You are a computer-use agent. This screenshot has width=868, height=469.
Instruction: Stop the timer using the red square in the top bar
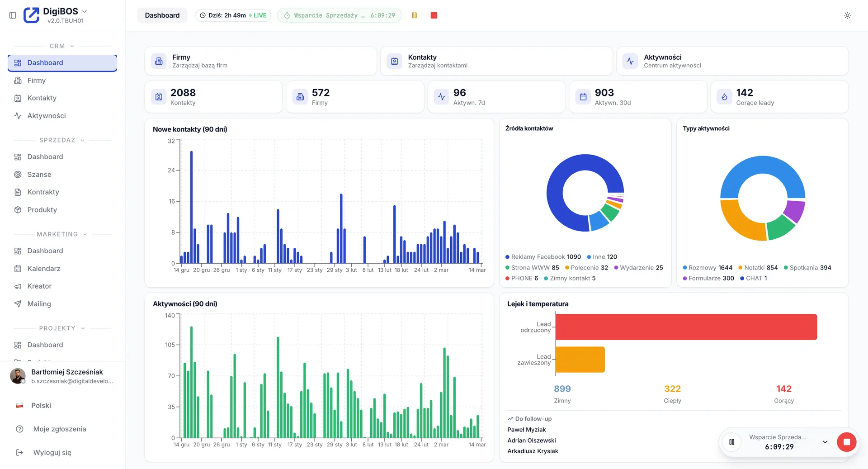434,15
